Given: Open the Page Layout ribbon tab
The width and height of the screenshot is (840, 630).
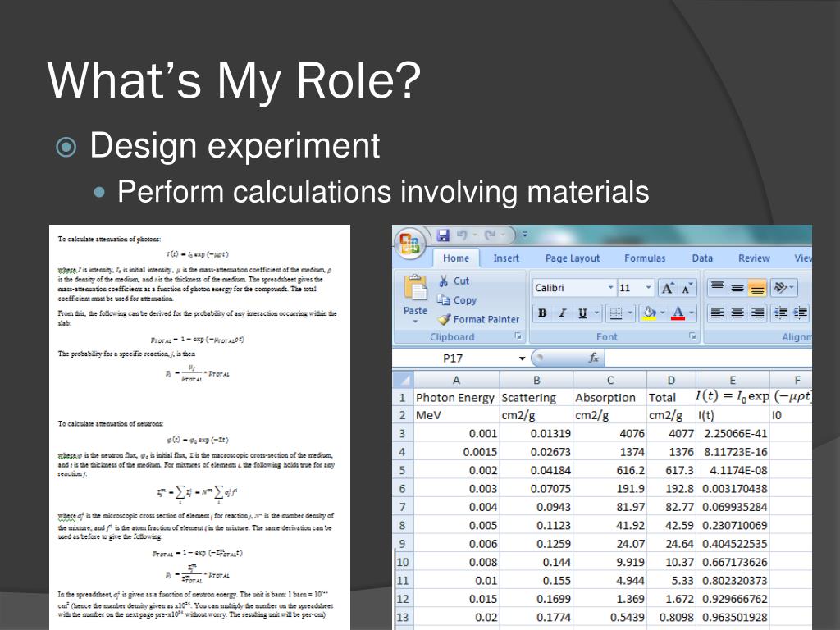Looking at the screenshot, I should pyautogui.click(x=573, y=258).
